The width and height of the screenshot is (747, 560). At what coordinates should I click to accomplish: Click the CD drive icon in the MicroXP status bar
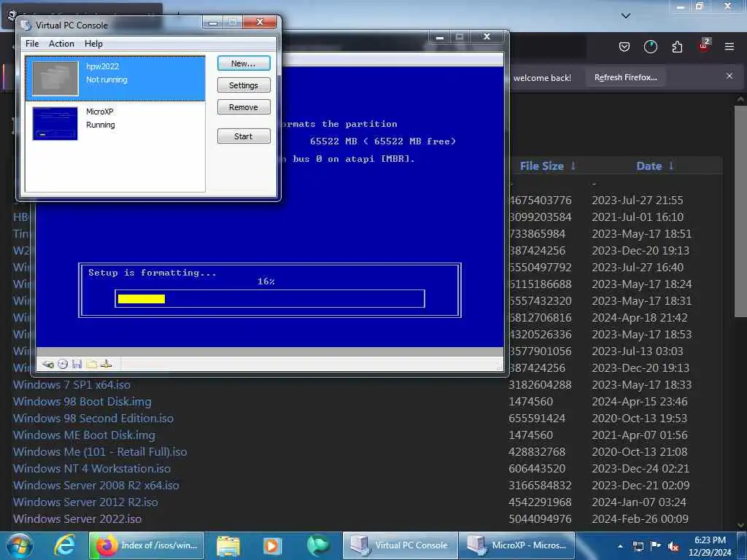63,365
